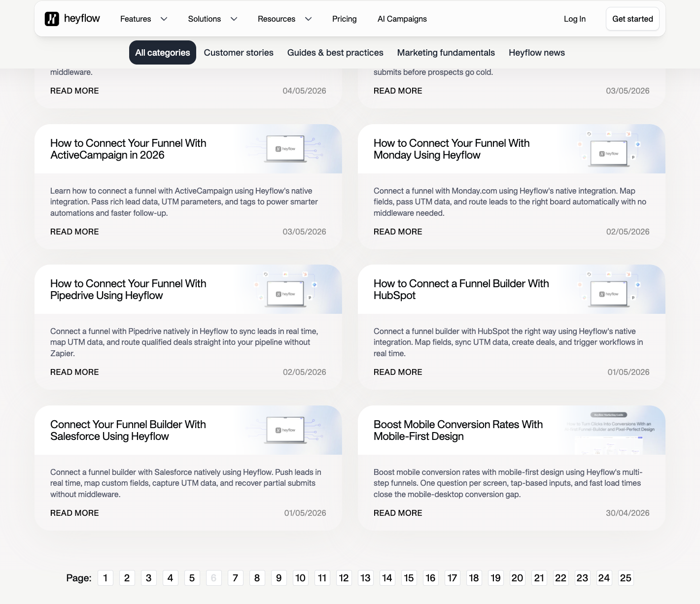Go to pagination page 11
Viewport: 700px width, 604px height.
(322, 578)
